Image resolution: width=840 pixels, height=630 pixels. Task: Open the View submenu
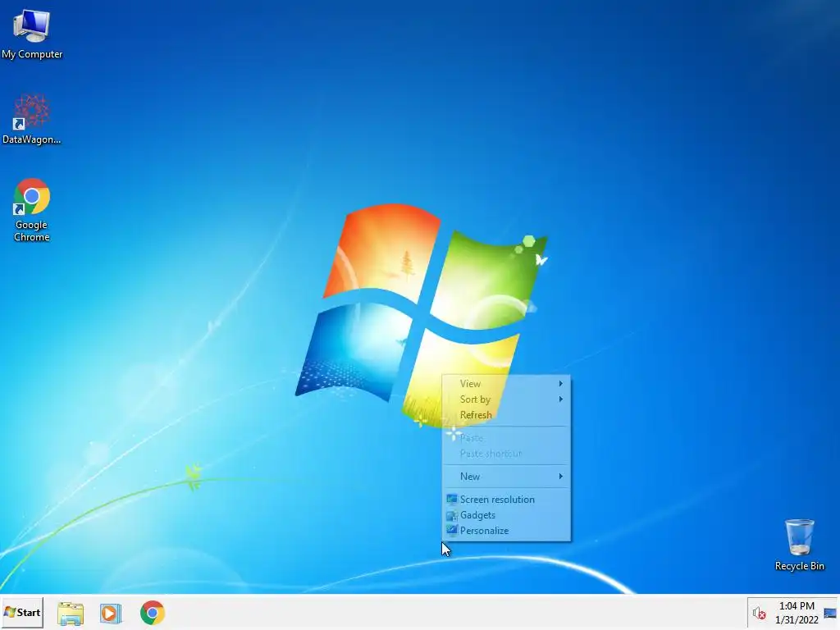506,384
